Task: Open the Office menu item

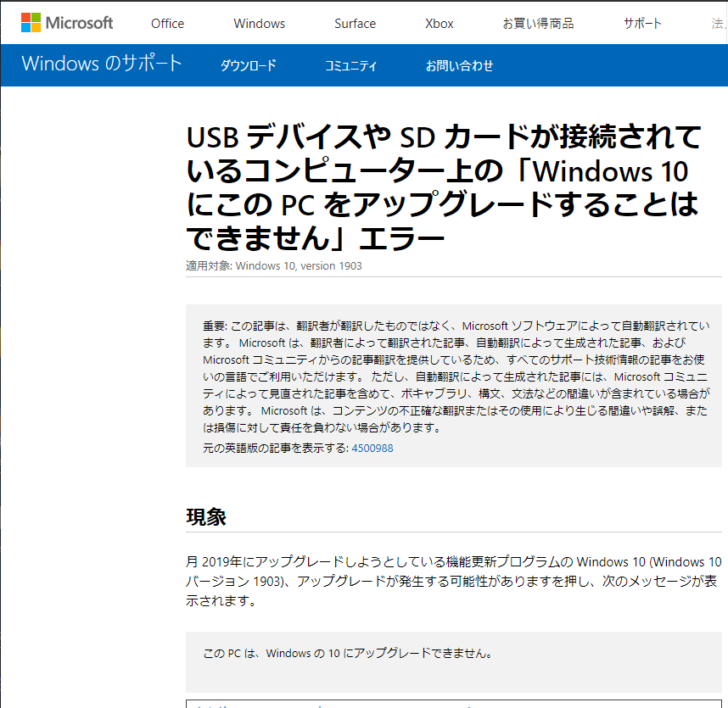Action: coord(168,24)
